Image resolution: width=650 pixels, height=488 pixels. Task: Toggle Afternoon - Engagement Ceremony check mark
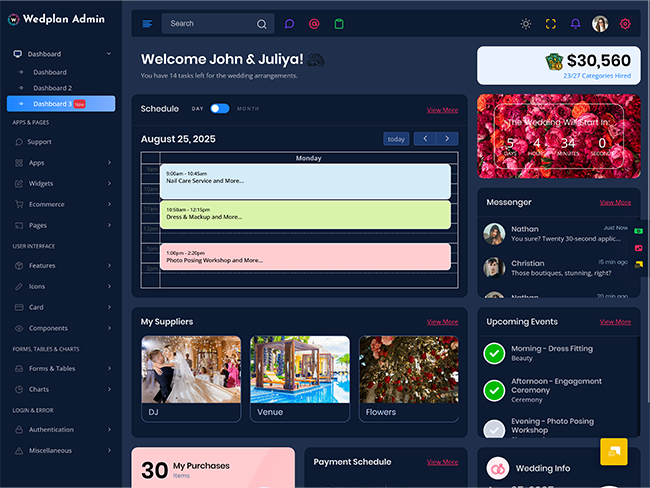(x=494, y=390)
